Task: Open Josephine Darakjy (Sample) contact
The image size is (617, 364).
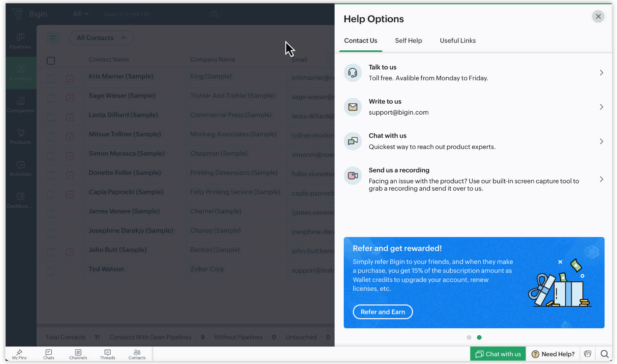Action: tap(131, 231)
